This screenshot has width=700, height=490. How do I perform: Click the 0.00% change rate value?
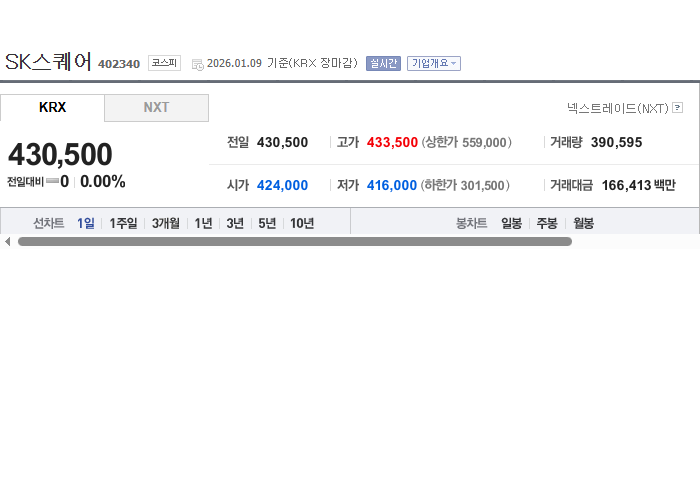(103, 182)
